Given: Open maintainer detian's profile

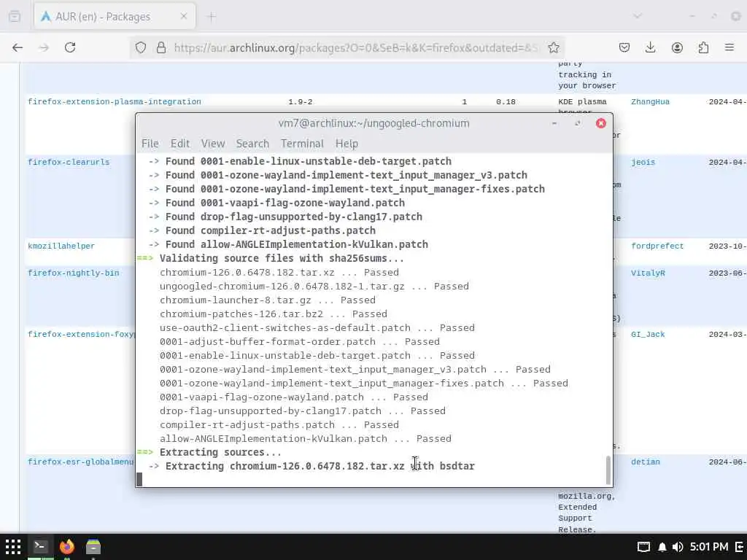Looking at the screenshot, I should click(646, 462).
